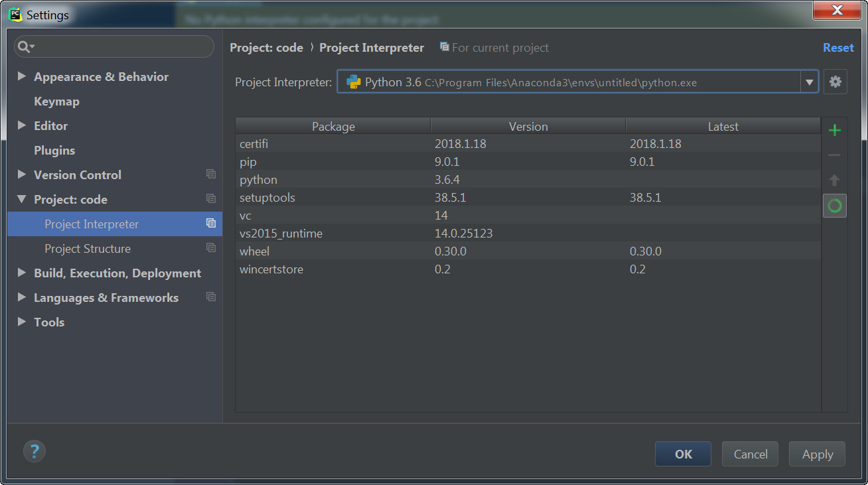Click the copy icon beside Version Control
The width and height of the screenshot is (868, 485).
tap(211, 174)
